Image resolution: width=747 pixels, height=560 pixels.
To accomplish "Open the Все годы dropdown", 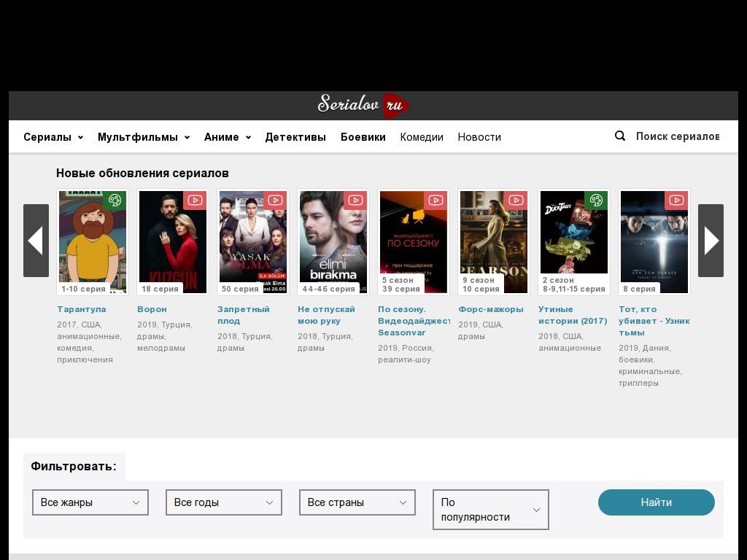I will (224, 502).
